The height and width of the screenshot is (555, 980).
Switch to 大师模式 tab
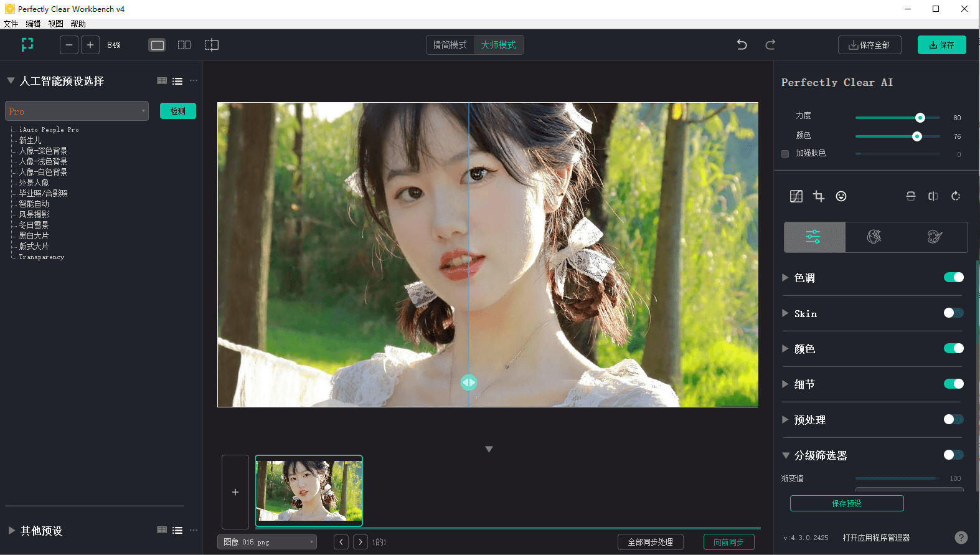coord(498,45)
